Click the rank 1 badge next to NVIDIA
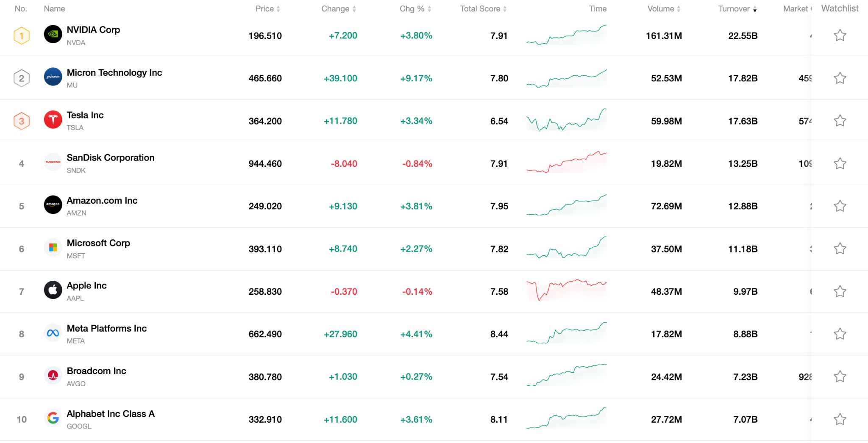Image resolution: width=868 pixels, height=443 pixels. point(21,35)
